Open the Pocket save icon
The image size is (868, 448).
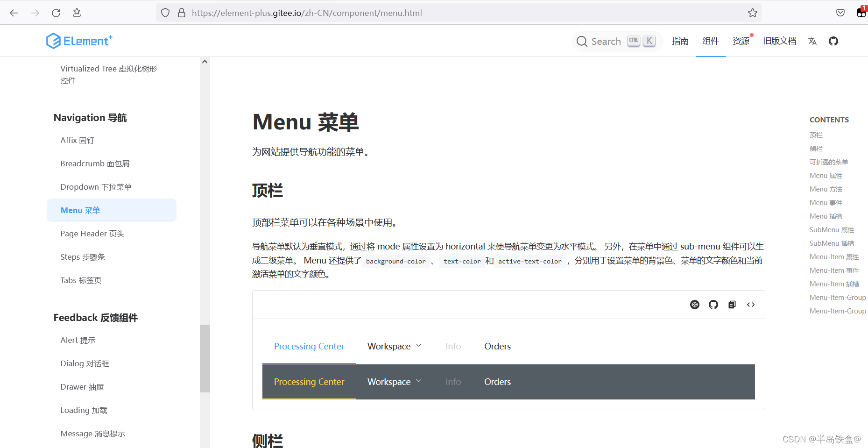pyautogui.click(x=840, y=13)
